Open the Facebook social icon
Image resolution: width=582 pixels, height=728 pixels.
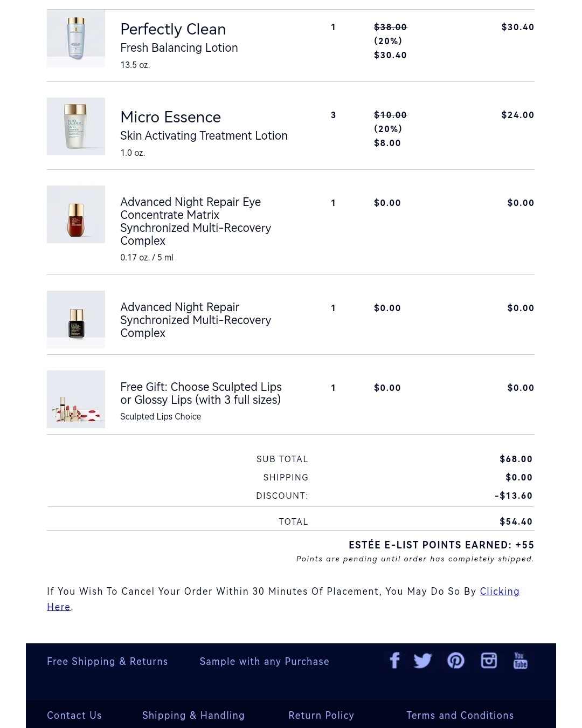click(394, 661)
